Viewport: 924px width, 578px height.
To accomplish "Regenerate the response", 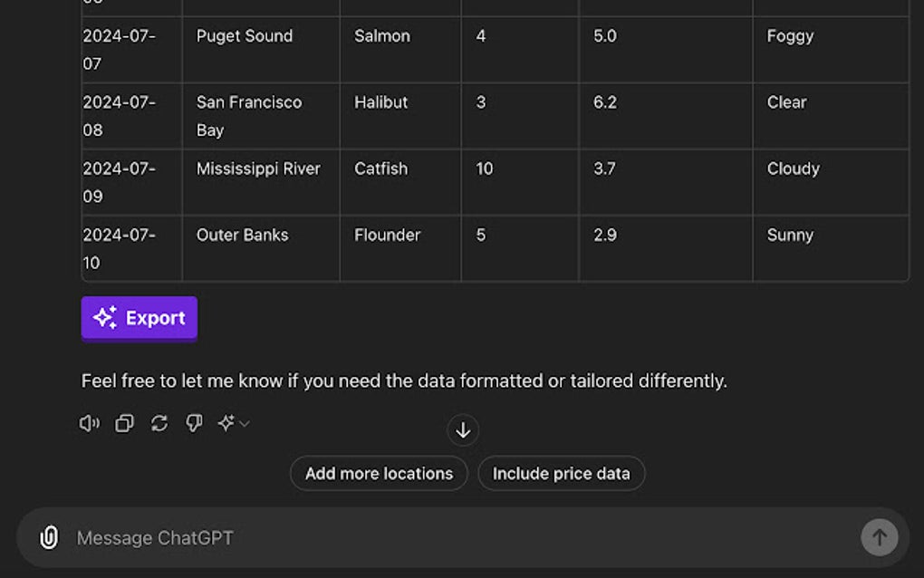I will point(159,423).
